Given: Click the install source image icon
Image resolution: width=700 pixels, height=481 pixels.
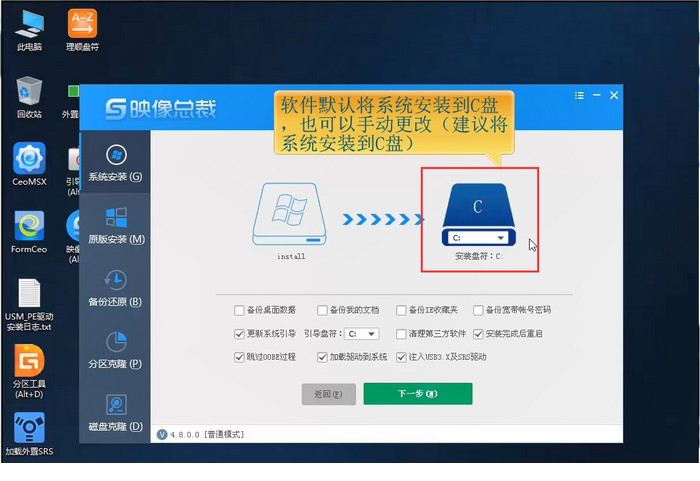Looking at the screenshot, I should click(x=290, y=214).
